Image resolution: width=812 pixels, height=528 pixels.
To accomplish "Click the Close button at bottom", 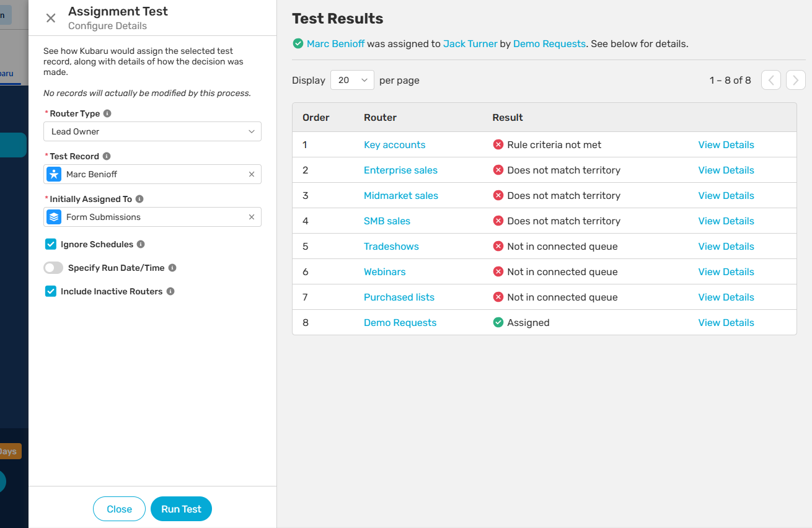I will click(119, 509).
